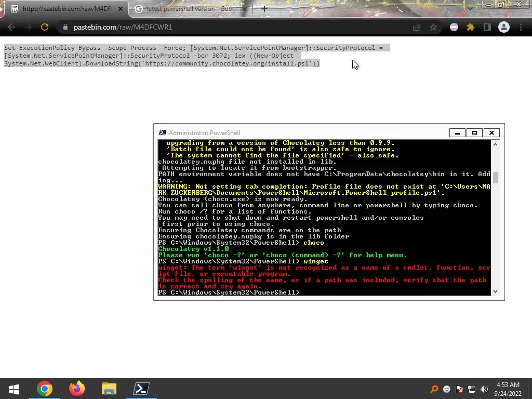Viewport: 532px width, 399px height.
Task: Open the Action Center flag tray icon
Action: [x=459, y=389]
